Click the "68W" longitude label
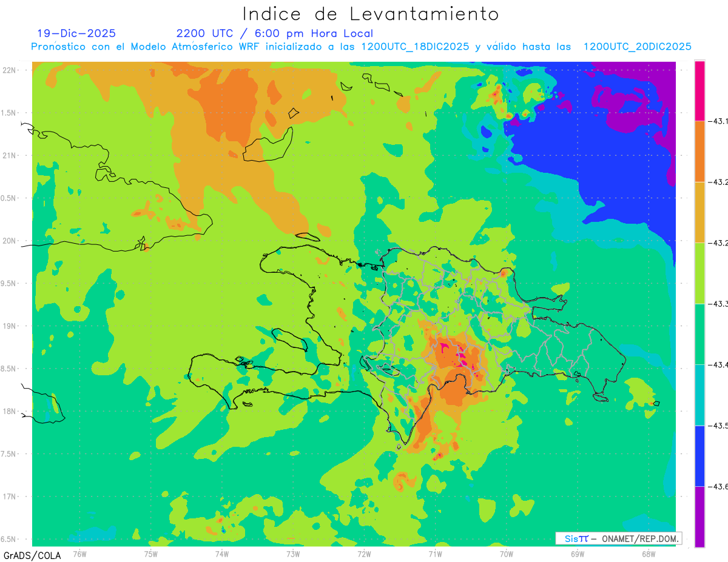Viewport: 728px width, 562px height. 649,553
